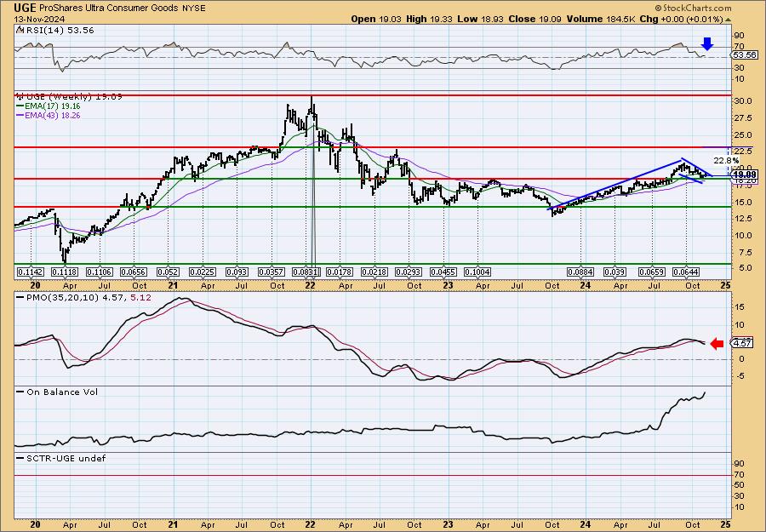Select the ProShares Ultra Consumer Goods name
766x532 pixels.
pos(108,9)
